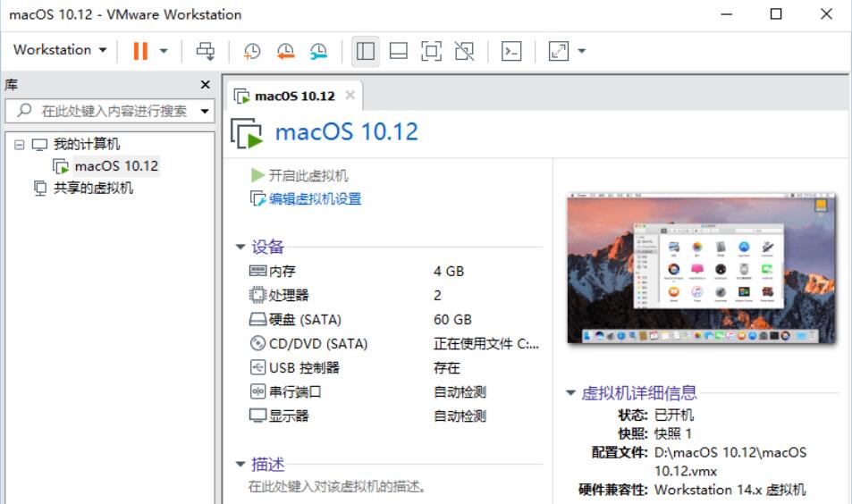Click Send Ctrl+Alt+Del toolbar icon
Image resolution: width=852 pixels, height=504 pixels.
pyautogui.click(x=206, y=51)
